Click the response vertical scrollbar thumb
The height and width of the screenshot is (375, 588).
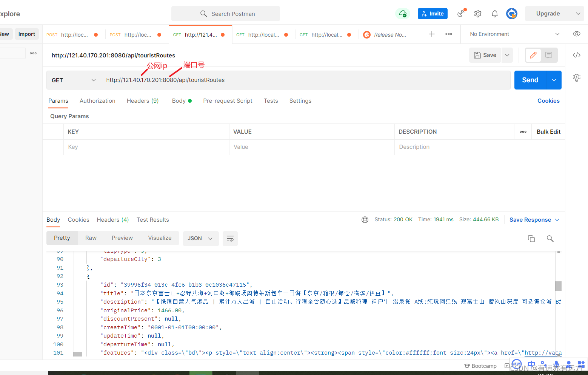[559, 286]
